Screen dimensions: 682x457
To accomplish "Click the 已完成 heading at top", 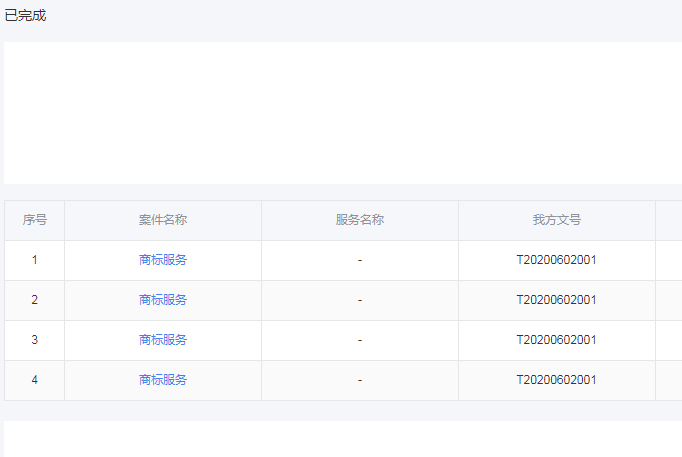I will tap(25, 15).
